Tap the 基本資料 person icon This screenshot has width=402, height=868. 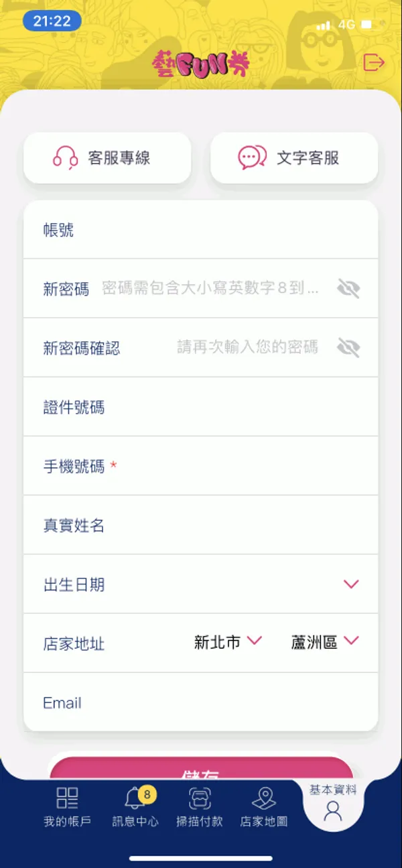333,811
